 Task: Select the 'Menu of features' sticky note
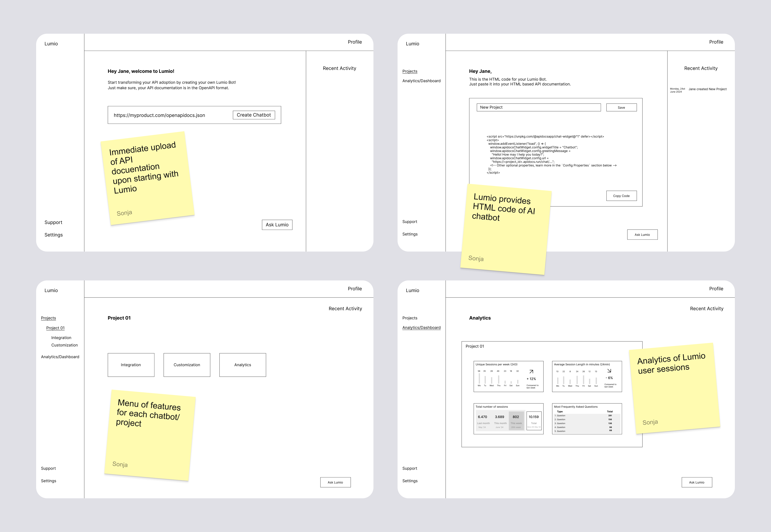[150, 435]
